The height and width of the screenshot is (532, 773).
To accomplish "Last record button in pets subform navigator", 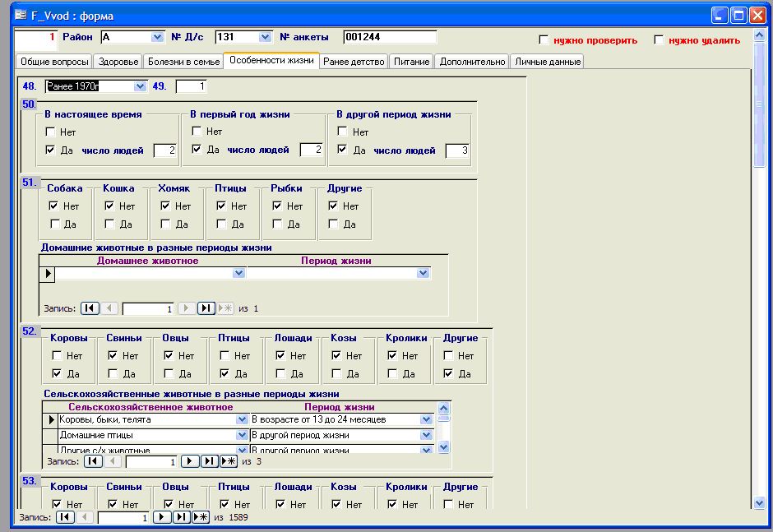I will [x=206, y=308].
